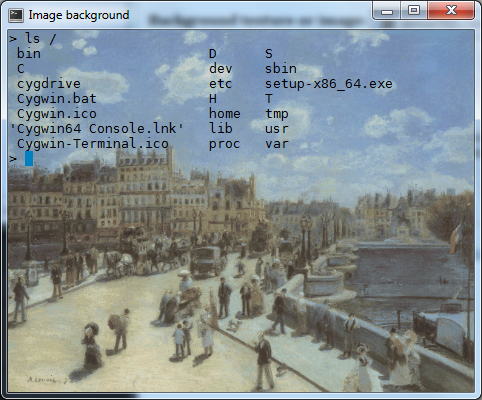Open the terminal icon system menu
The height and width of the screenshot is (400, 482).
click(16, 15)
